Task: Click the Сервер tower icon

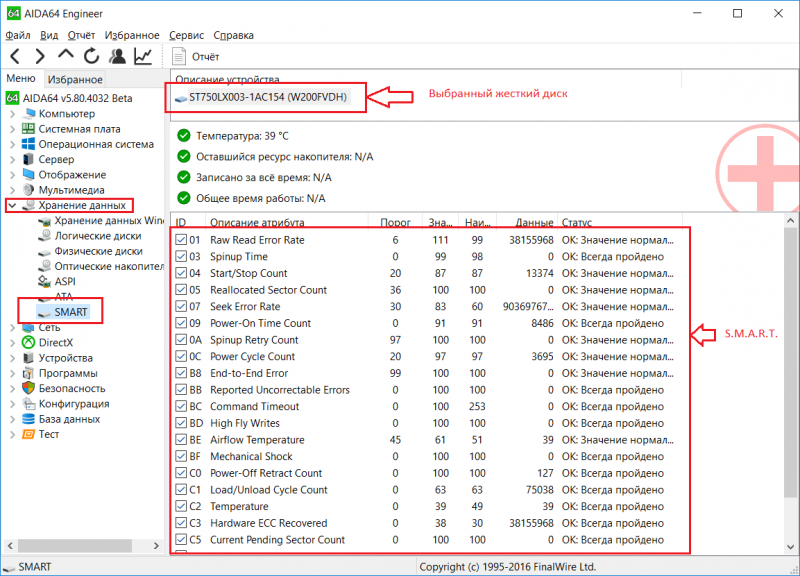Action: pyautogui.click(x=29, y=159)
